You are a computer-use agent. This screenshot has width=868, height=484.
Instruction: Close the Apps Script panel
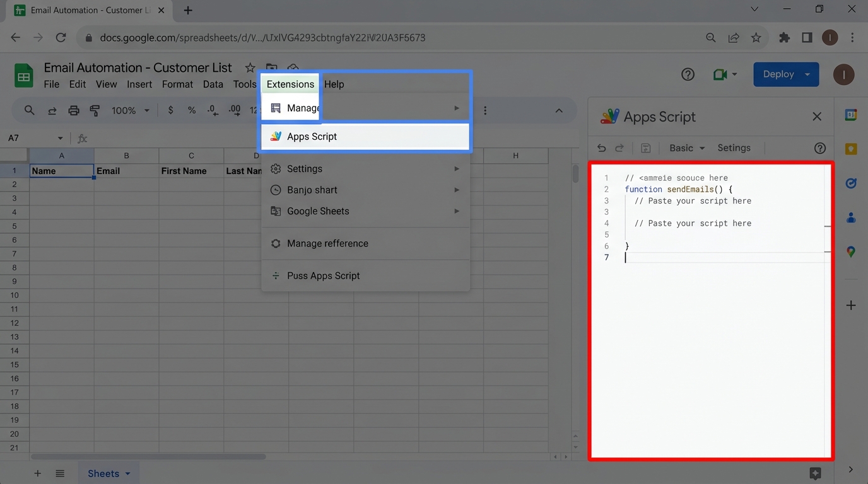816,117
